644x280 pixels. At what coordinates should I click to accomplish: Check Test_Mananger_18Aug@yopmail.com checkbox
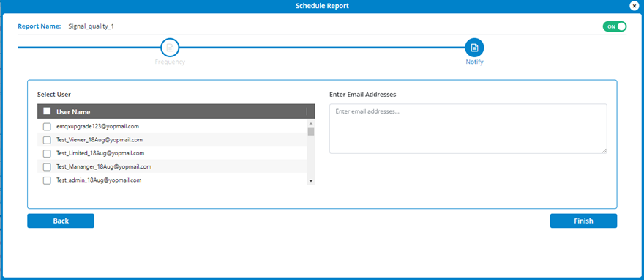click(47, 167)
